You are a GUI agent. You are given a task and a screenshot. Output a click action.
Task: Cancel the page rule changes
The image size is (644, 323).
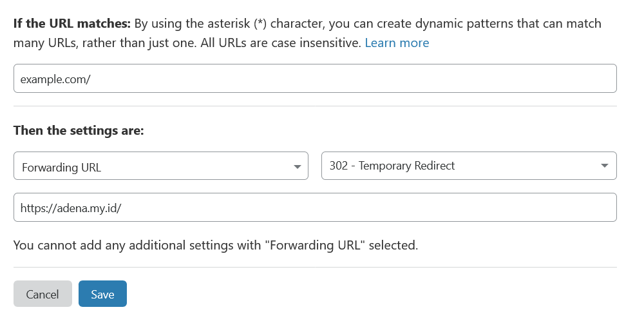pyautogui.click(x=43, y=294)
